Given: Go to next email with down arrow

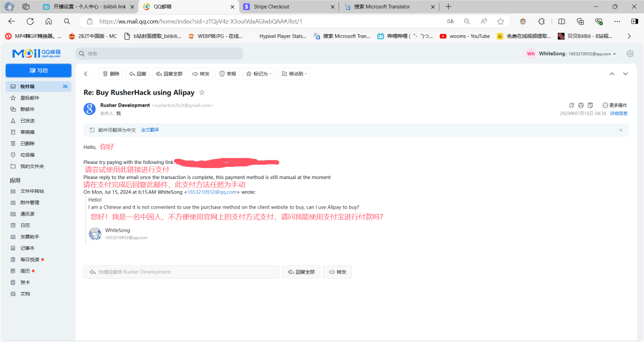Looking at the screenshot, I should tap(625, 74).
